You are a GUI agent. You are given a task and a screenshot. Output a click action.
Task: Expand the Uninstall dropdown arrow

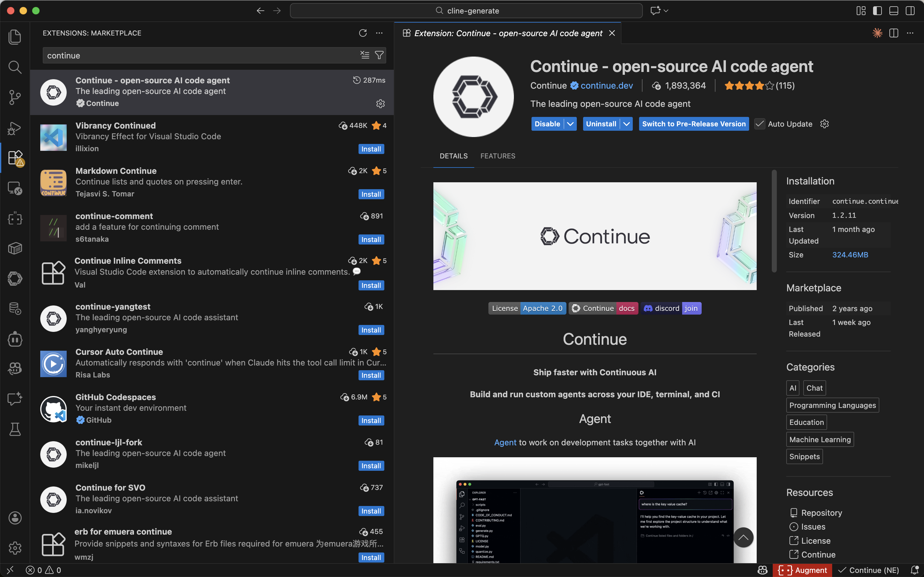point(626,124)
